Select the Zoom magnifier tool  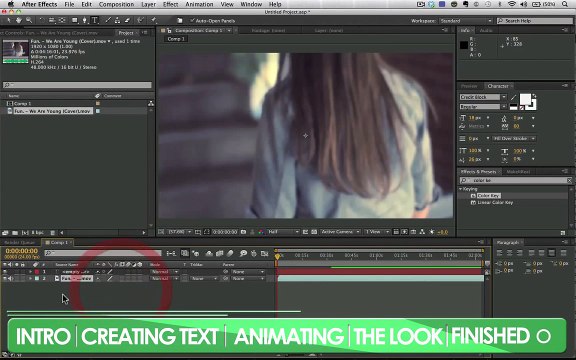coord(29,21)
